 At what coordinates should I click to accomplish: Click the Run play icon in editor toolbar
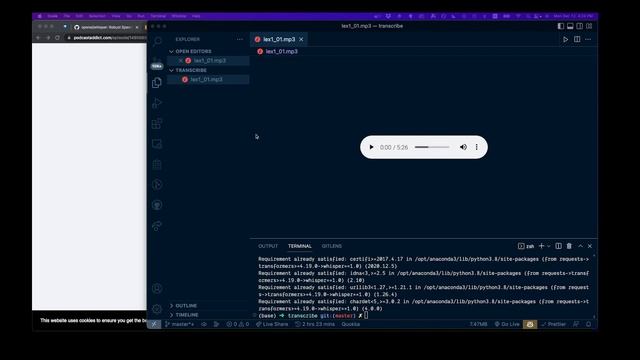565,40
